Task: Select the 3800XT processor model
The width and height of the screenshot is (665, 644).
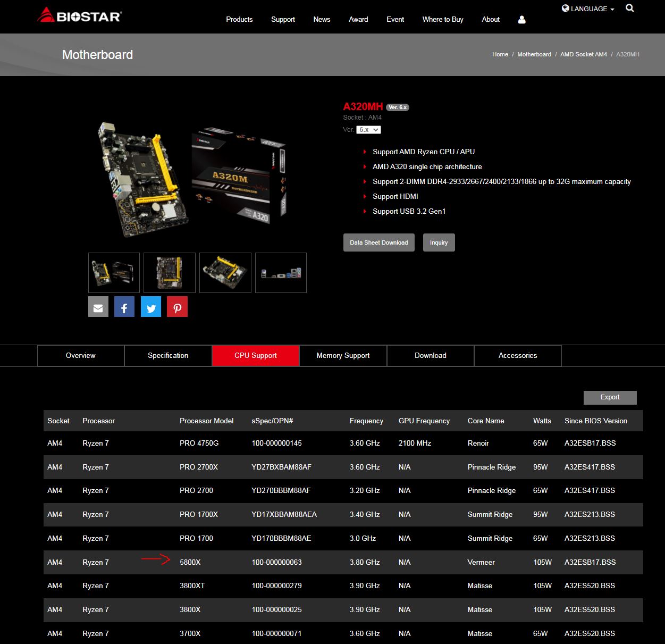Action: [192, 586]
